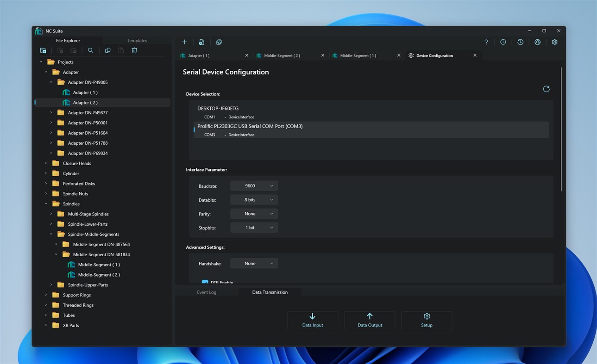Click the NC Suite logo in the title bar

(x=38, y=31)
